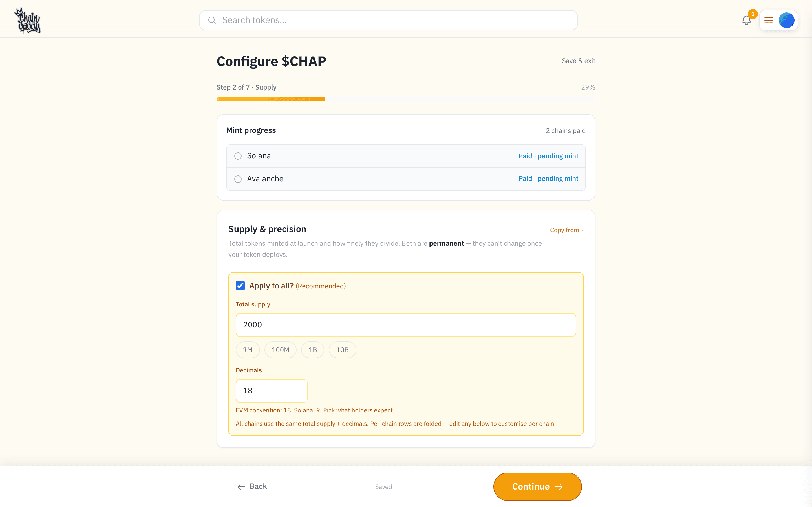Screen dimensions: 812x507
Task: Click the search magnifier icon
Action: pyautogui.click(x=212, y=21)
